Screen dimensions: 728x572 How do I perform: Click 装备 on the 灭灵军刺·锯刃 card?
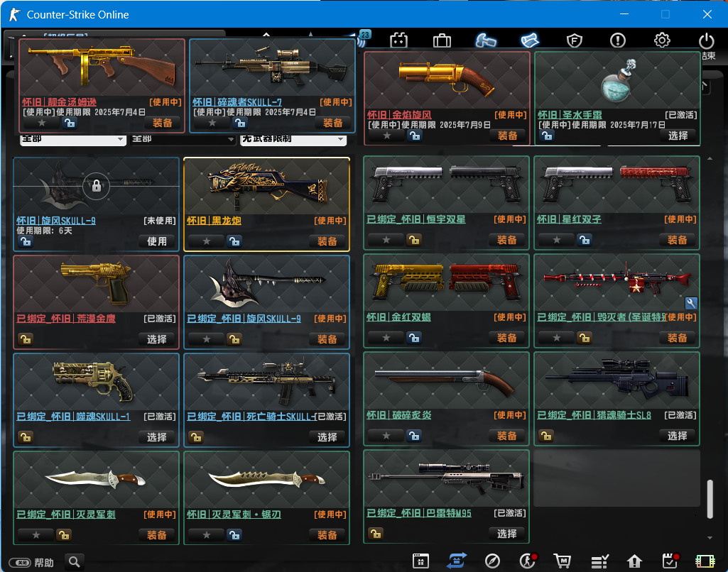[327, 535]
